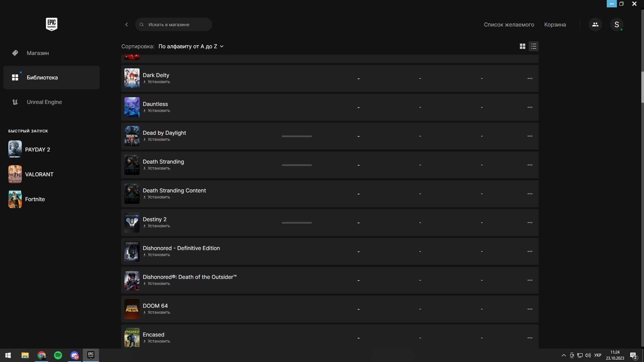Install Encased from library

(157, 341)
